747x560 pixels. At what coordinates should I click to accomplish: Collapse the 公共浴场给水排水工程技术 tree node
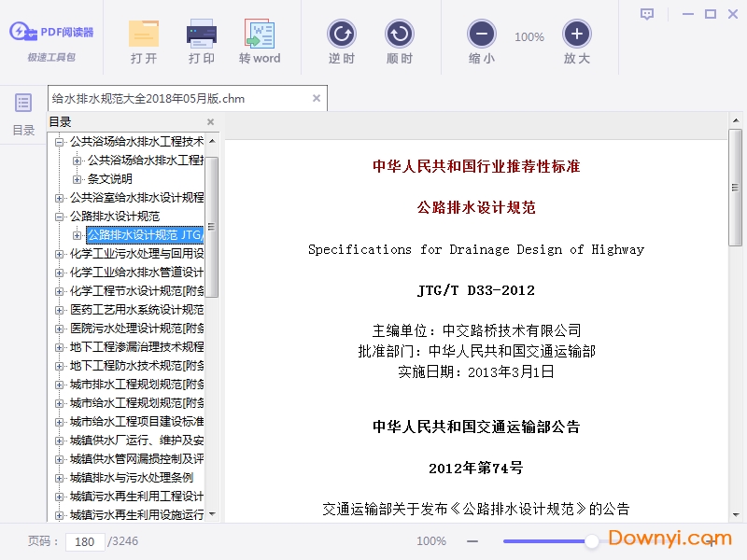point(60,142)
